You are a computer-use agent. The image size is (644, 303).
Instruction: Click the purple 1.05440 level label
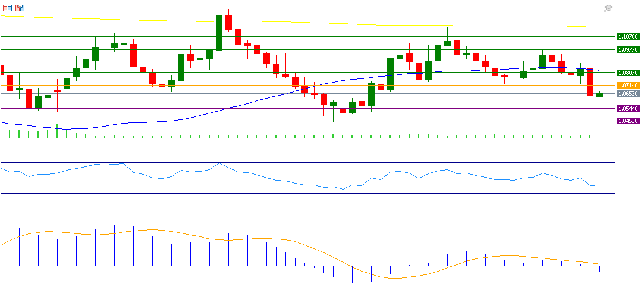pyautogui.click(x=628, y=109)
